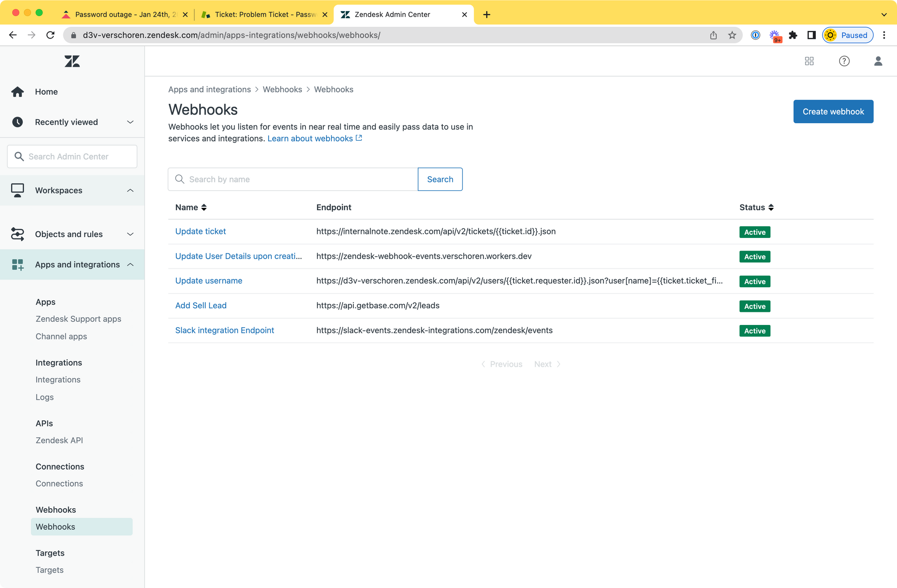Open the help question mark icon
This screenshot has height=588, width=897.
tap(844, 61)
